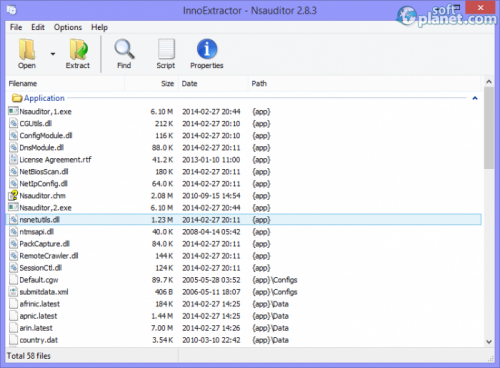Click the 2.08 M size of Nsauditor.chm

[162, 196]
